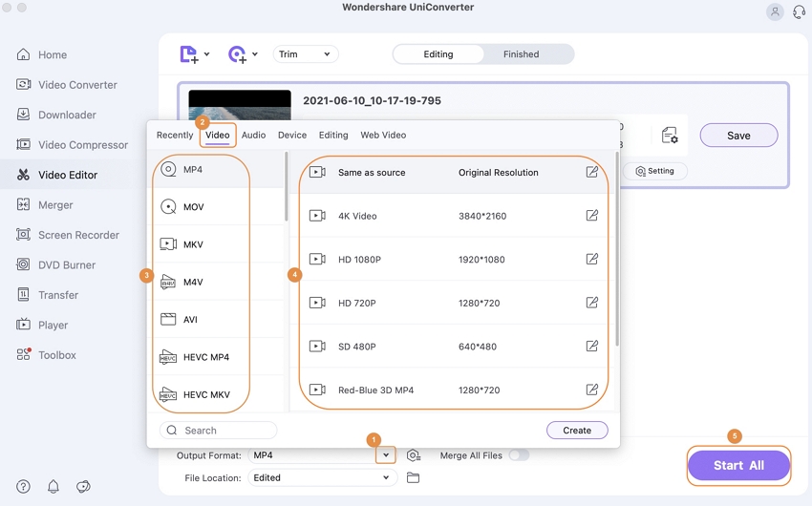Open the Device format tab
The width and height of the screenshot is (812, 506).
click(x=292, y=135)
